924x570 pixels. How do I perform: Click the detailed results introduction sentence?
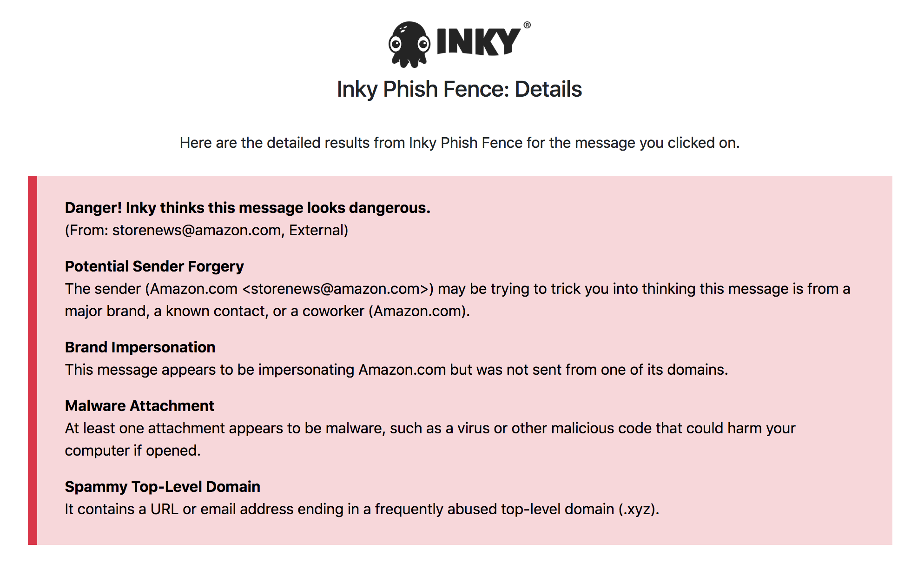460,143
